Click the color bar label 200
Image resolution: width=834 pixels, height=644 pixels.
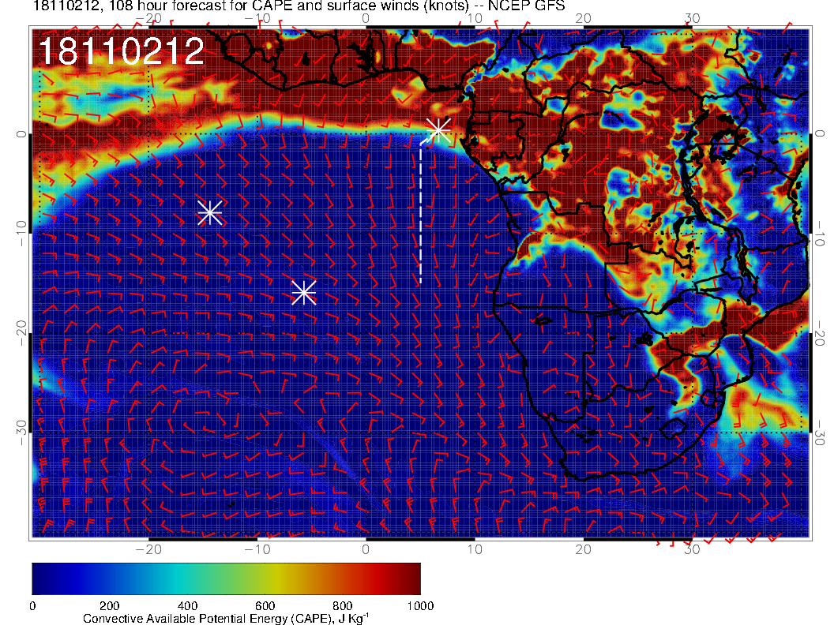[x=110, y=606]
